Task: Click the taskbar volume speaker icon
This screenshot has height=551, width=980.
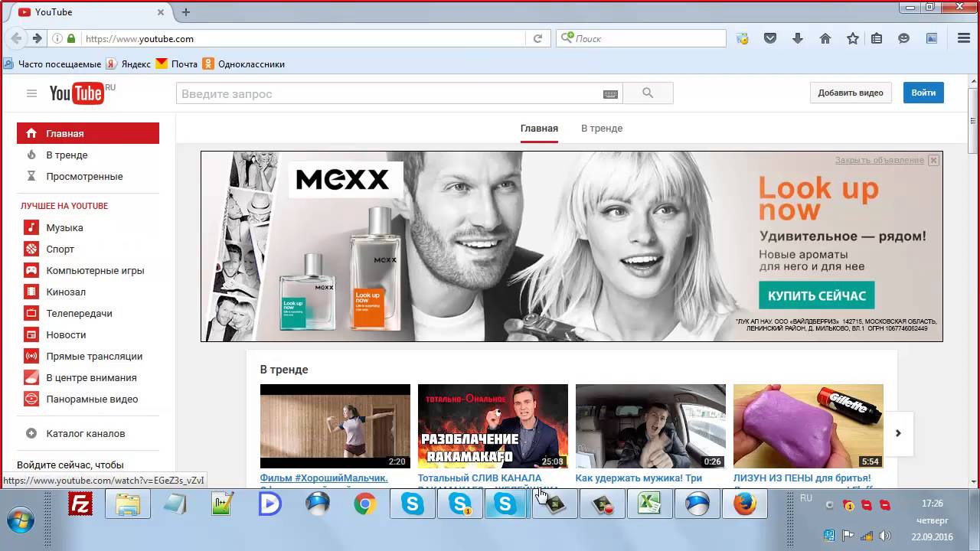Action: coord(885,536)
